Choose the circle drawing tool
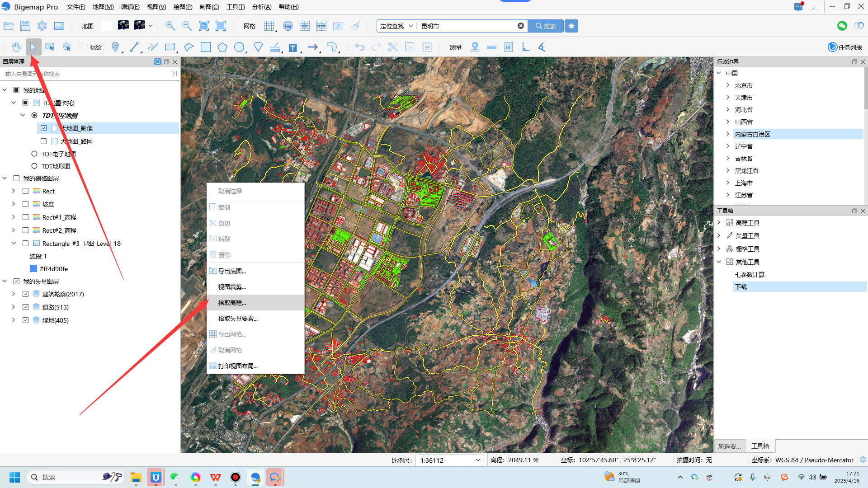The image size is (868, 488). pos(239,47)
